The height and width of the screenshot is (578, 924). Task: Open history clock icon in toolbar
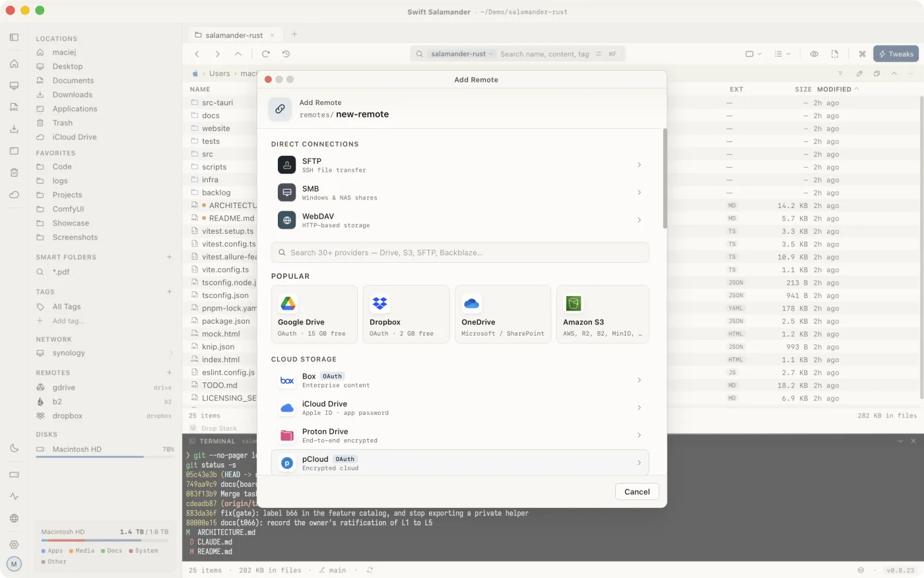point(286,54)
